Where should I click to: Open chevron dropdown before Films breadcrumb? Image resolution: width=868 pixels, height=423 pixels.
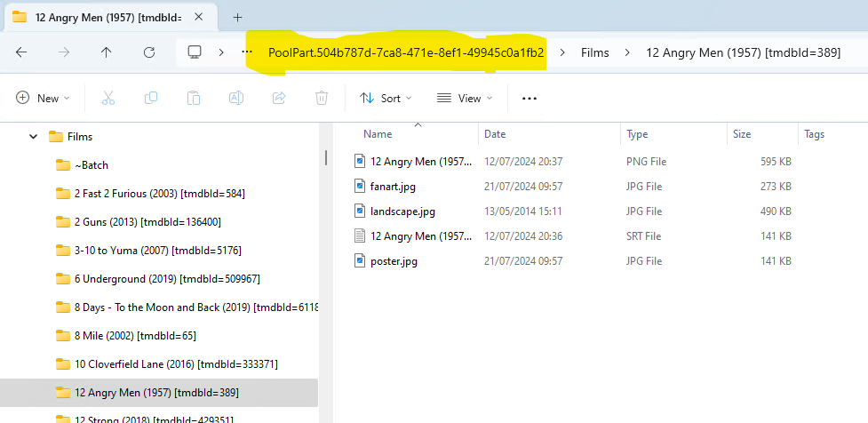click(562, 52)
